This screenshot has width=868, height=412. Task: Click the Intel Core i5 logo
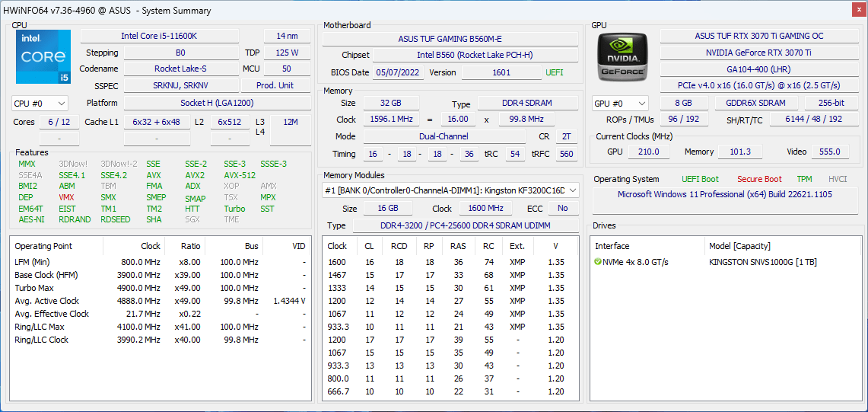click(43, 56)
